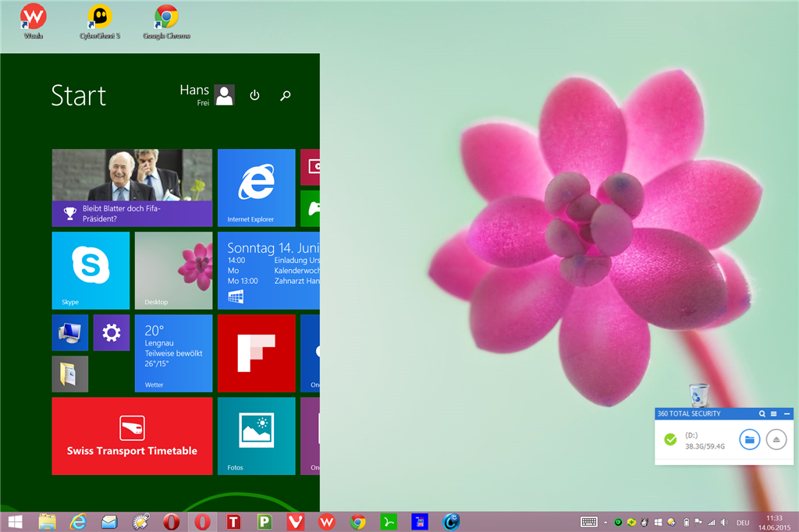Click the yellow-green plus tray icon
The image size is (799, 532).
631,523
